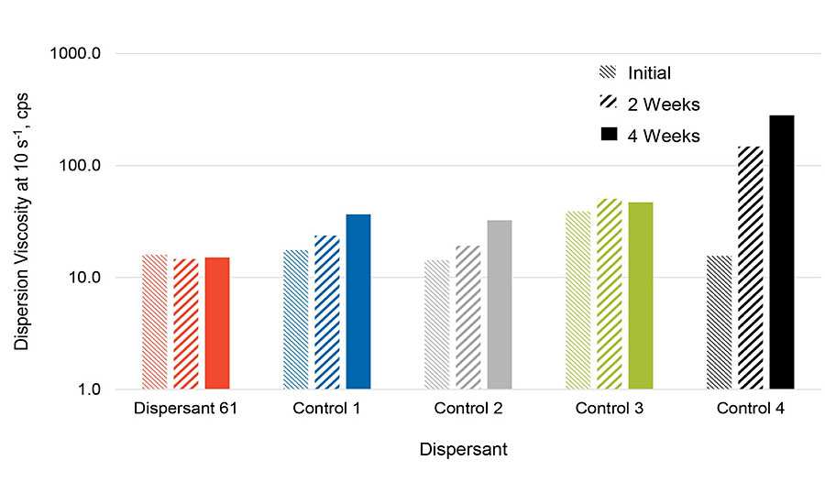Click Control 1 thick-striped blue bar

pyautogui.click(x=326, y=312)
